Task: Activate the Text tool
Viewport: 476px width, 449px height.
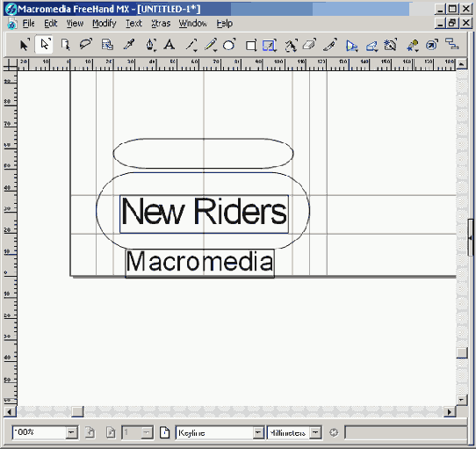Action: (x=169, y=45)
